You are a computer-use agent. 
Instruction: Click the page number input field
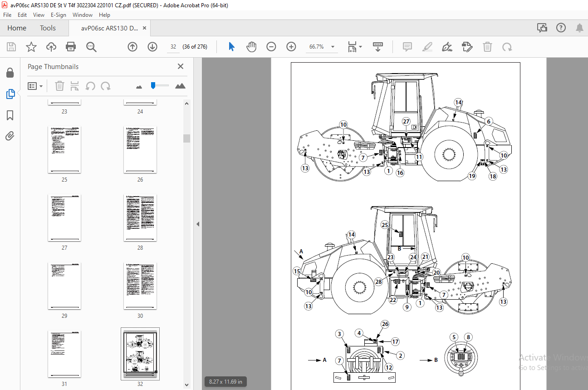(173, 47)
